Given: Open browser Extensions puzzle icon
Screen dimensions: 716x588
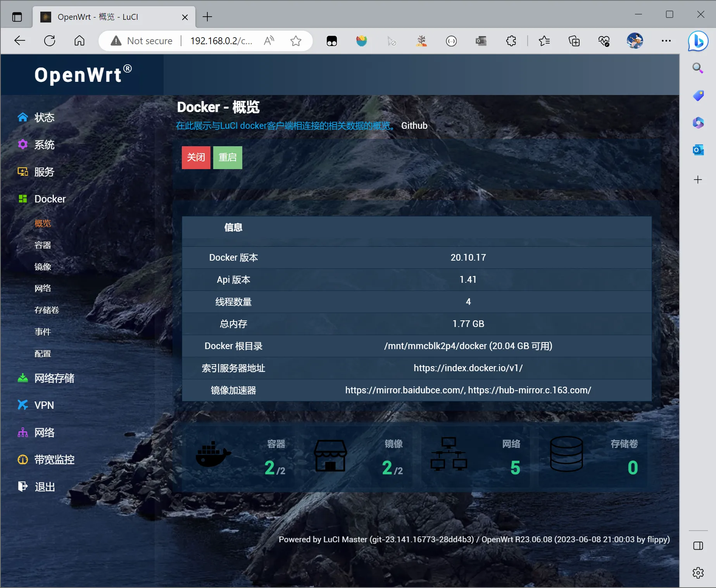Looking at the screenshot, I should 511,41.
